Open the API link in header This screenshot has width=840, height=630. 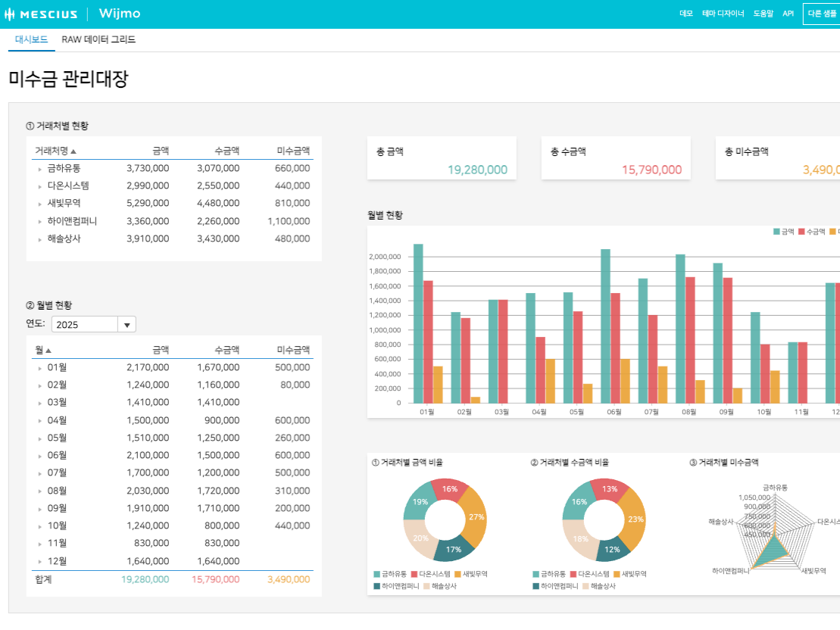[x=788, y=14]
